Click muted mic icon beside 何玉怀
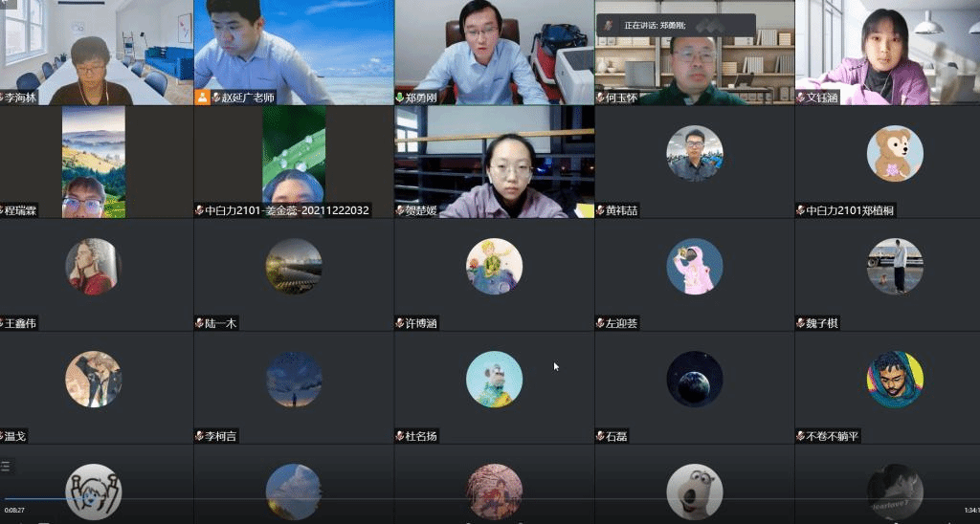This screenshot has width=980, height=524. click(x=600, y=98)
